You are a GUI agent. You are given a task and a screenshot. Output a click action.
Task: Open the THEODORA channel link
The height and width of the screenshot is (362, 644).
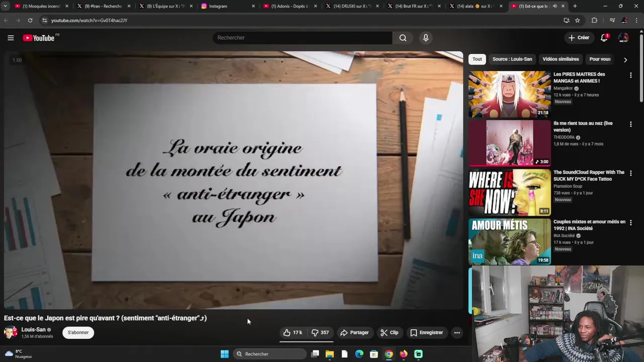564,137
